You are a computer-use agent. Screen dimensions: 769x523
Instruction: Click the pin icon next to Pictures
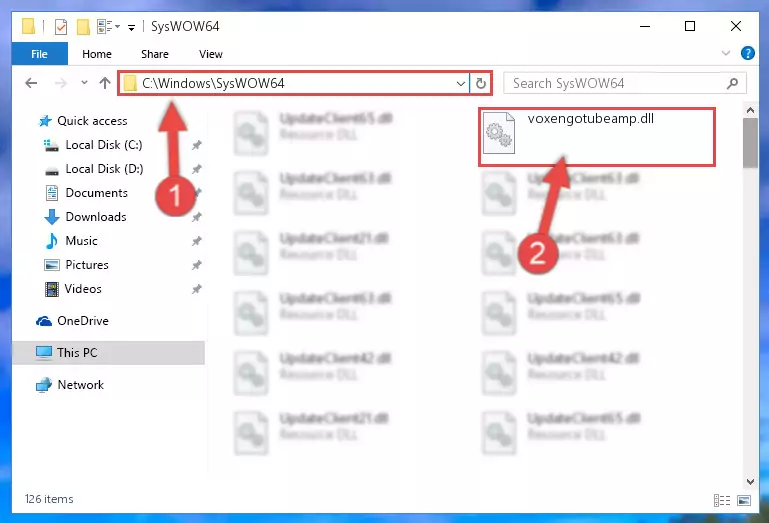point(197,265)
